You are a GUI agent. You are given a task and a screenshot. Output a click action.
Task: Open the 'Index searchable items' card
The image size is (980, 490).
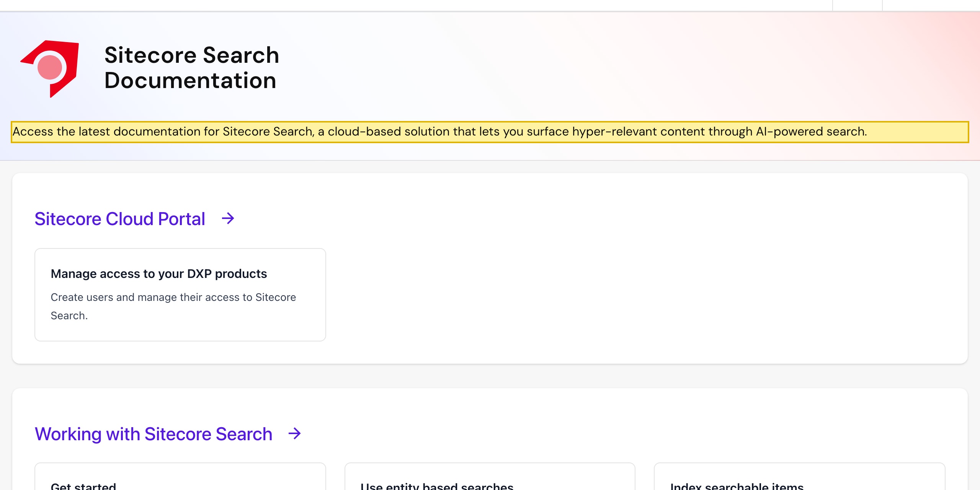point(800,477)
